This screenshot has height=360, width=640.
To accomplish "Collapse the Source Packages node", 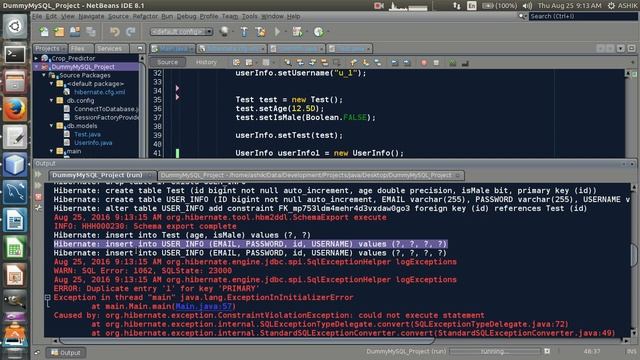I will (x=44, y=76).
